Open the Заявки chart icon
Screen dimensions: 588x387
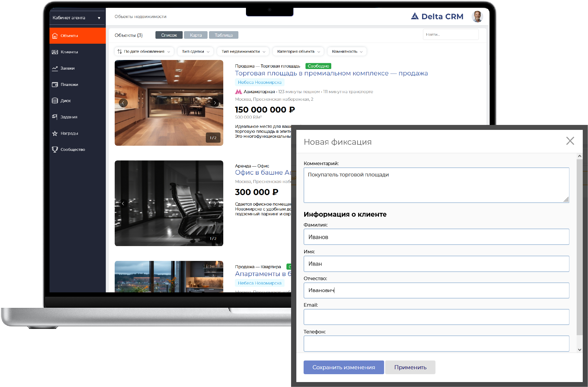[x=55, y=68]
